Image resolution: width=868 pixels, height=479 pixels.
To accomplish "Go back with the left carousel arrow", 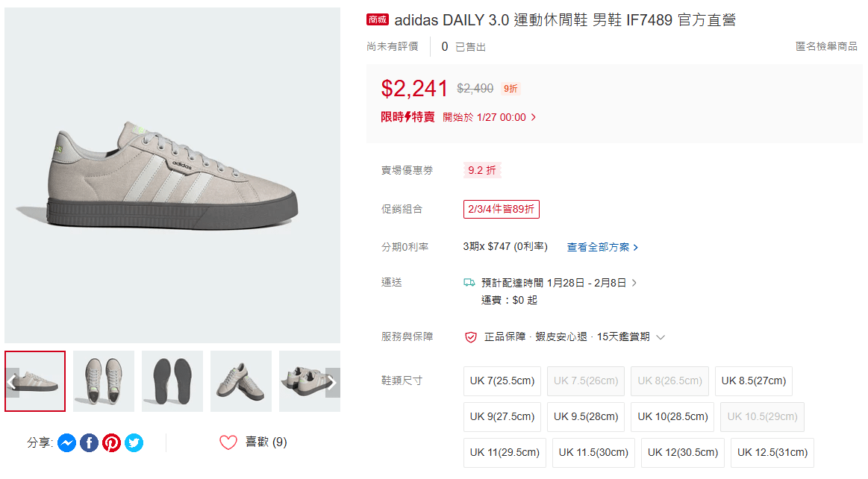I will (10, 383).
